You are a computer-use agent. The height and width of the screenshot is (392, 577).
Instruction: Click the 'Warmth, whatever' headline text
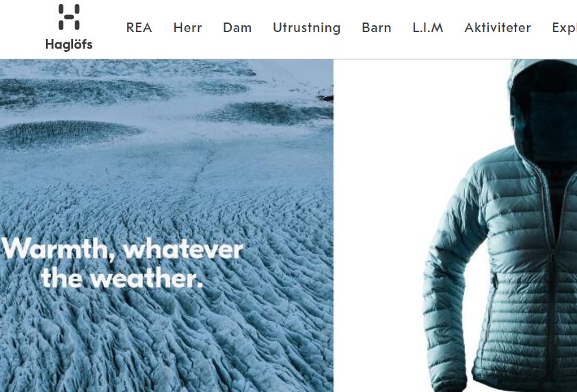click(x=122, y=249)
